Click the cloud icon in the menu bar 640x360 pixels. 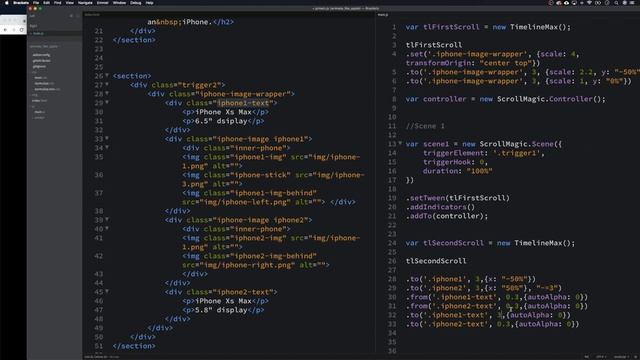[x=566, y=2]
